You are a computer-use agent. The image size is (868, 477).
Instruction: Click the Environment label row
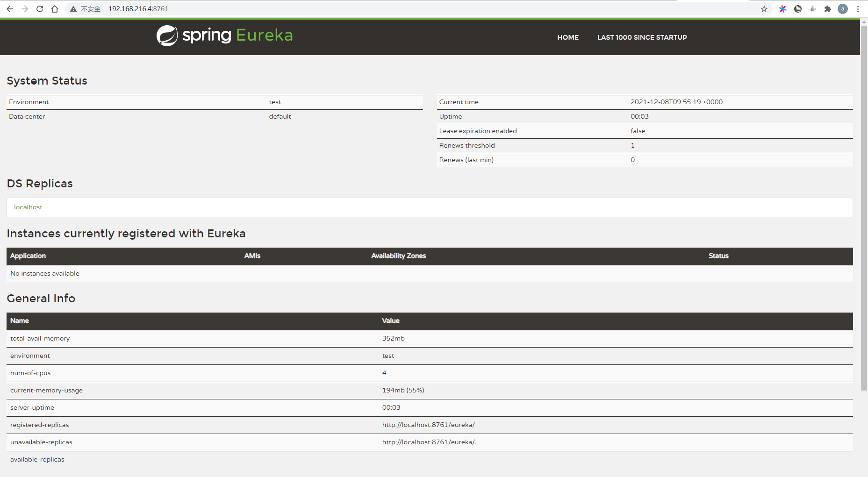pyautogui.click(x=29, y=102)
